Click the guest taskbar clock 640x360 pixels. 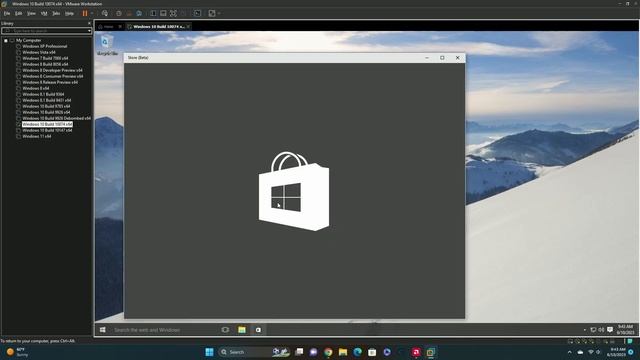pyautogui.click(x=625, y=330)
